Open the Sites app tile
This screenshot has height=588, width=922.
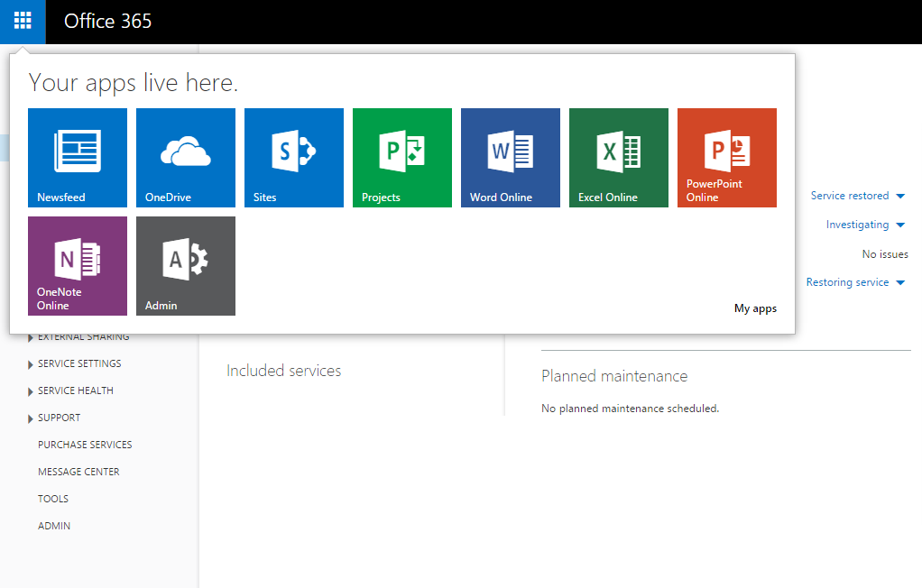coord(293,158)
